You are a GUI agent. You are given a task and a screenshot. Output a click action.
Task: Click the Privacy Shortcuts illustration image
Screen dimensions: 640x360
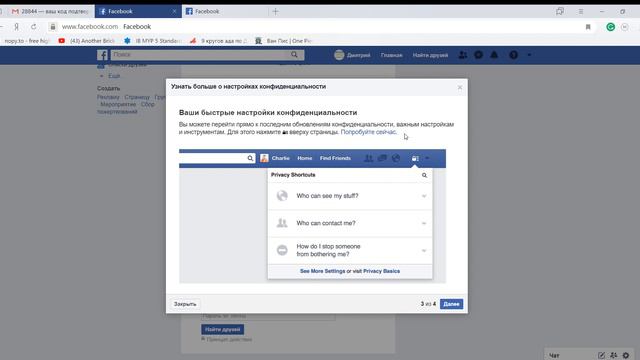[x=312, y=216]
